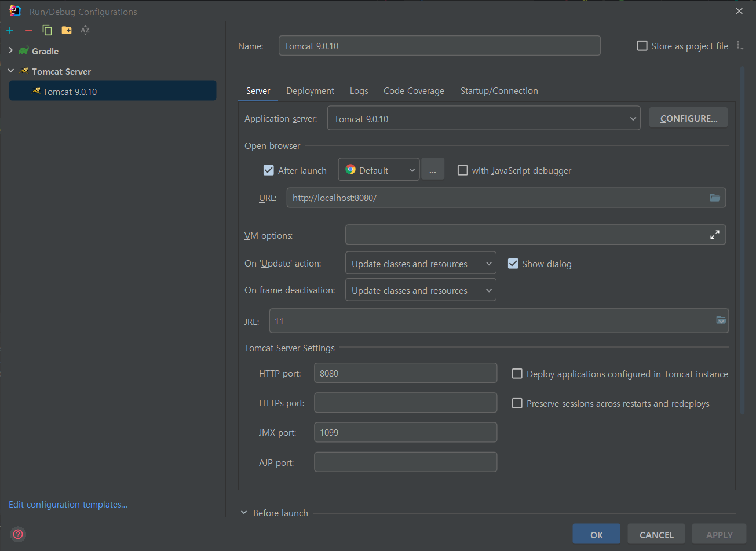Click the IntelliJ logo in title bar
The width and height of the screenshot is (756, 551).
tap(16, 11)
